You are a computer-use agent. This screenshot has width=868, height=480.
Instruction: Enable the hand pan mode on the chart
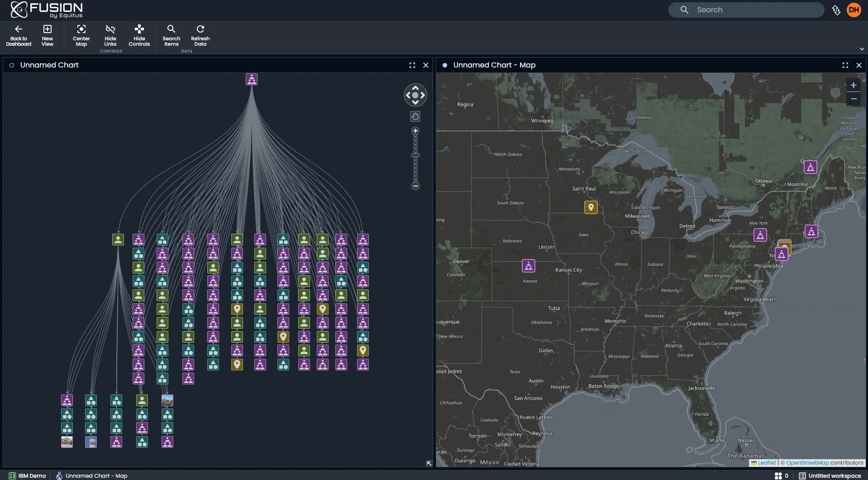[415, 116]
